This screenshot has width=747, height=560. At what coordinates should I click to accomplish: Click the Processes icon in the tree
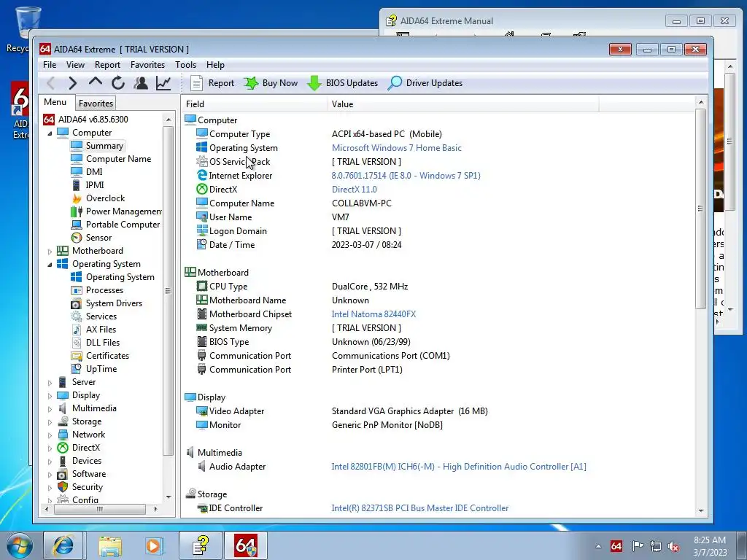point(76,290)
